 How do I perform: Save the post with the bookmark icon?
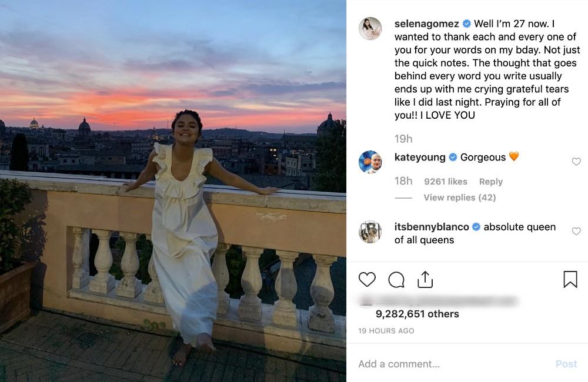pos(570,280)
